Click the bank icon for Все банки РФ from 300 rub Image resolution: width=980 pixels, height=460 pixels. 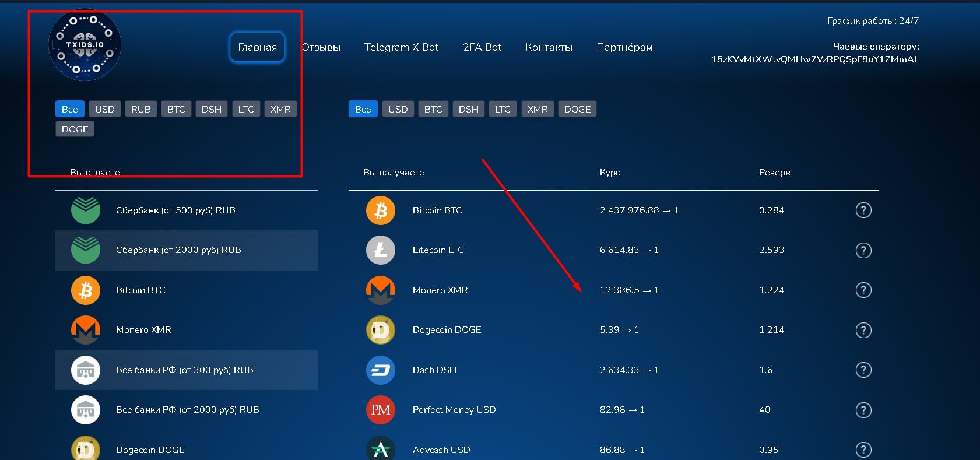[86, 370]
